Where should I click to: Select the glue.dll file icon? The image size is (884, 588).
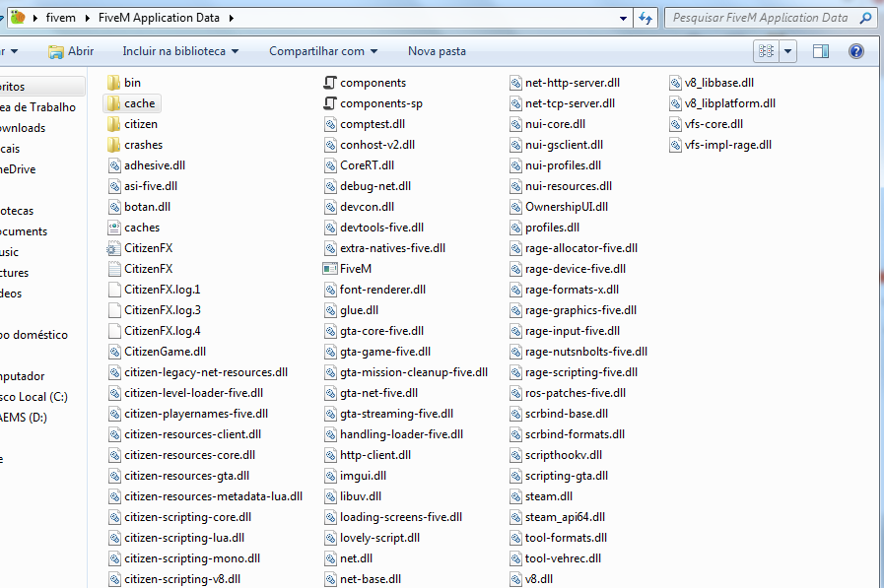click(x=330, y=310)
